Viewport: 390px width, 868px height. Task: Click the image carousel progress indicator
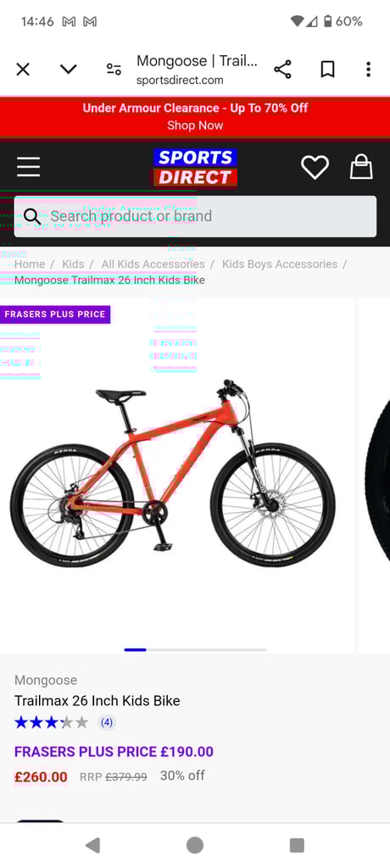click(195, 649)
